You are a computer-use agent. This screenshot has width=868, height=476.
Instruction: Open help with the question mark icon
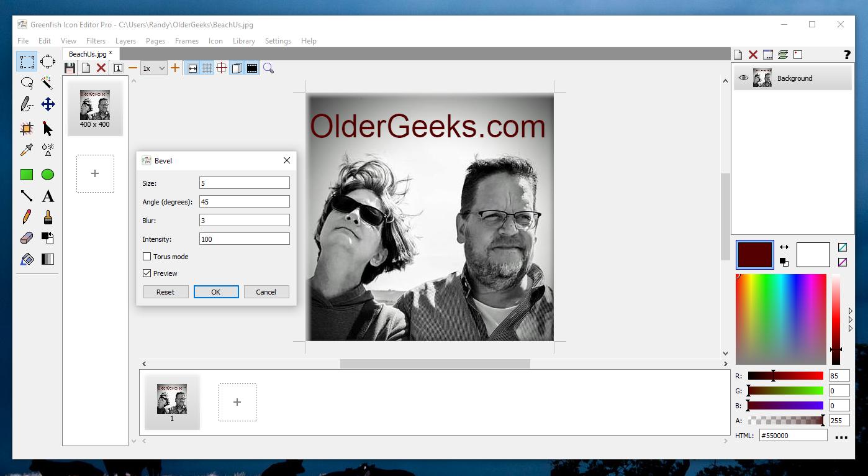(847, 55)
